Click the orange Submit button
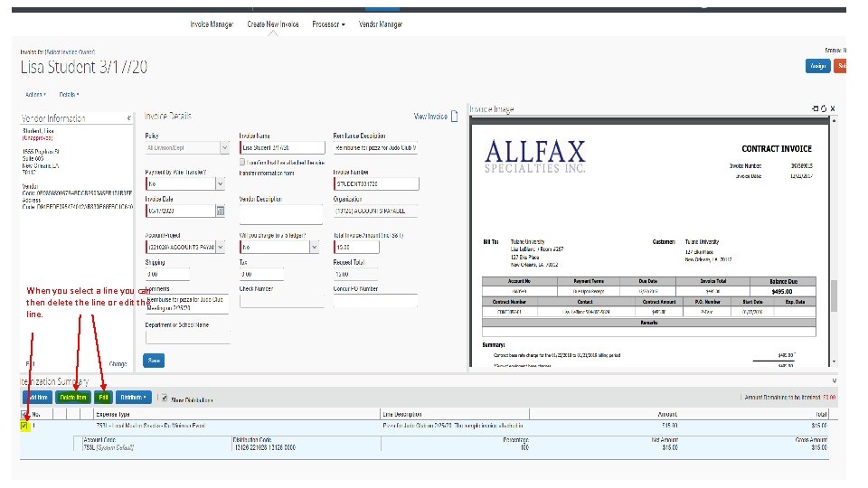 [840, 66]
